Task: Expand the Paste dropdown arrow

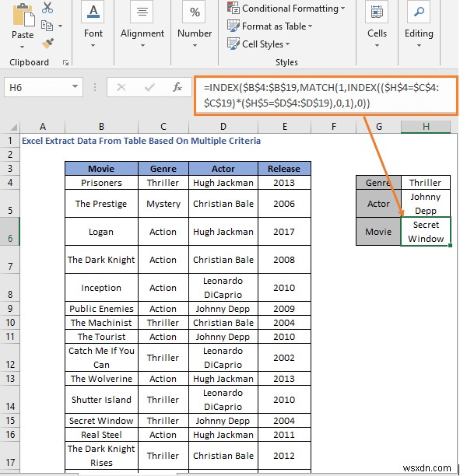Action: [22, 47]
